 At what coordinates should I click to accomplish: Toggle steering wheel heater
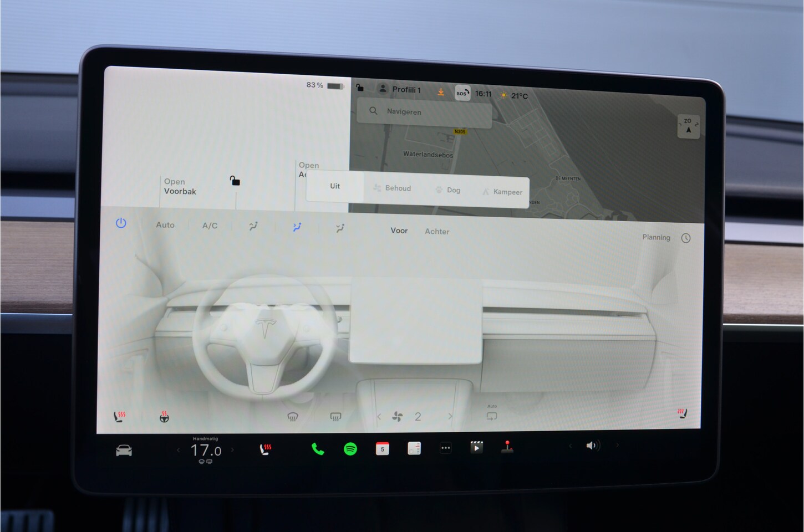coord(165,417)
